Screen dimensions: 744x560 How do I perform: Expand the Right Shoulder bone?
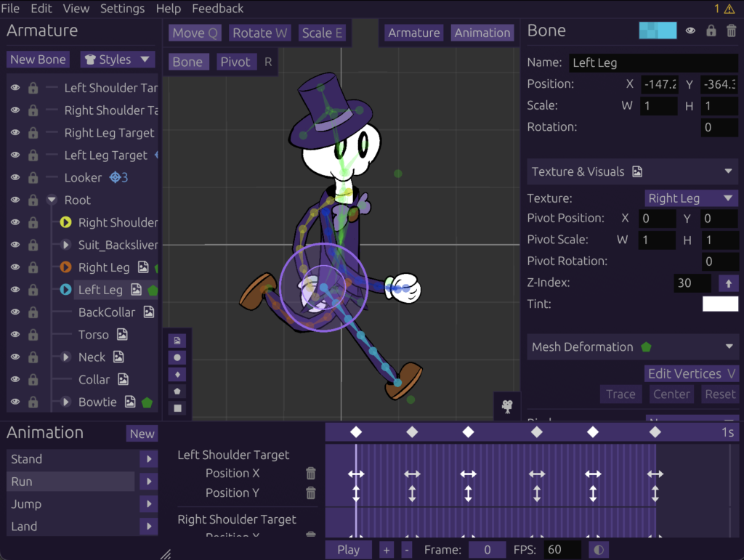(x=65, y=222)
